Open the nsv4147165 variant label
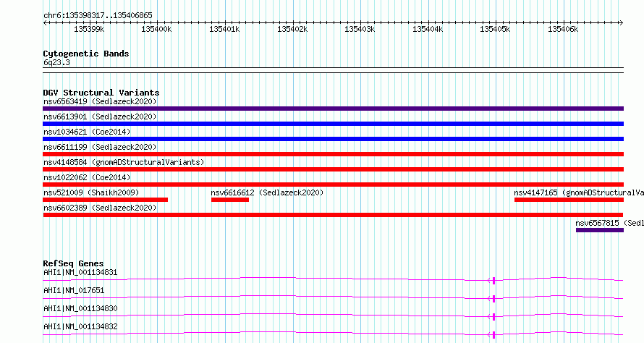The width and height of the screenshot is (644, 343). point(579,192)
